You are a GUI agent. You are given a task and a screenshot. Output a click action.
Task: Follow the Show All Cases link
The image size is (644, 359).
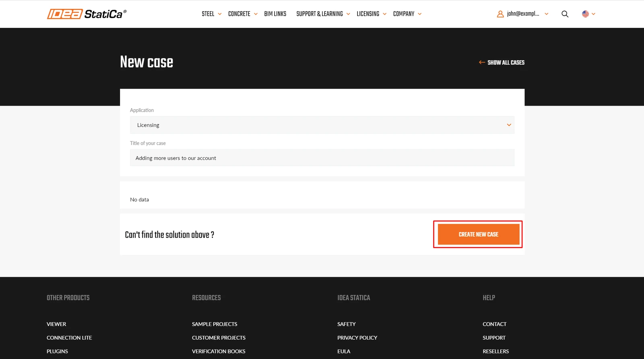[506, 62]
